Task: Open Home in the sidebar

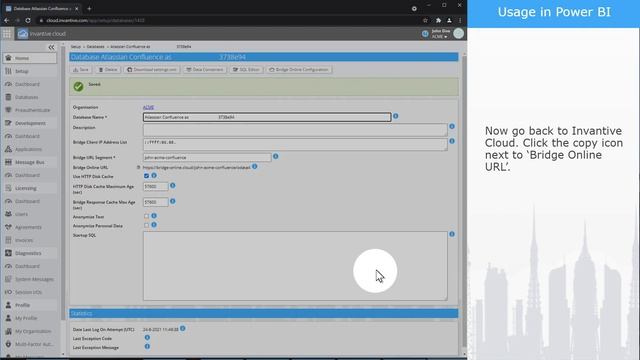Action: point(30,58)
